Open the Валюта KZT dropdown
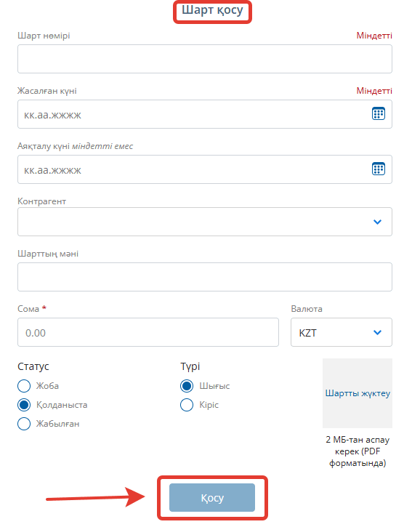The width and height of the screenshot is (420, 527). point(342,332)
